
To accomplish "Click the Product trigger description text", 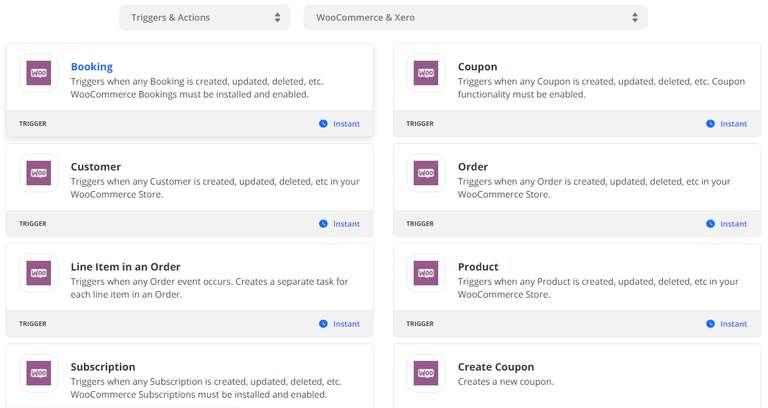I will click(x=598, y=288).
